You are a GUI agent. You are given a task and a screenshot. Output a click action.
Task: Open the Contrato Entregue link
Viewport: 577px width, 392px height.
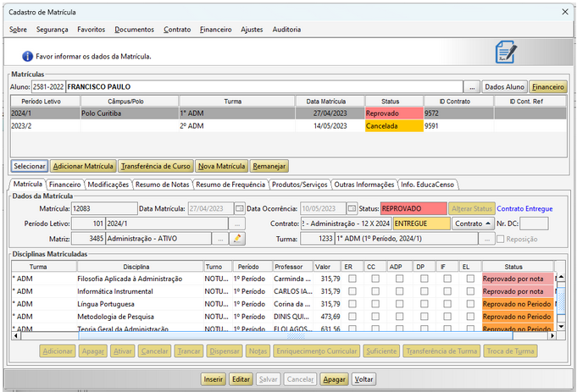pos(524,208)
